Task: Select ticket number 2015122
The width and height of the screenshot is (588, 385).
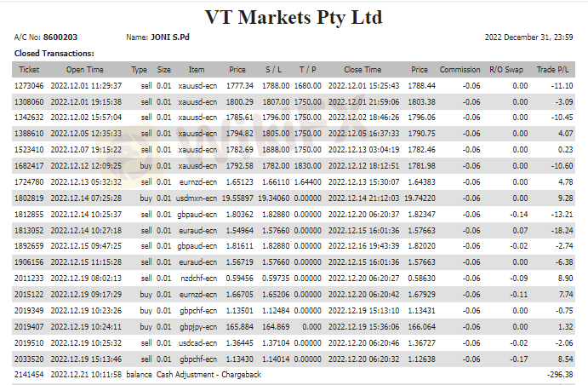Action: [x=29, y=294]
